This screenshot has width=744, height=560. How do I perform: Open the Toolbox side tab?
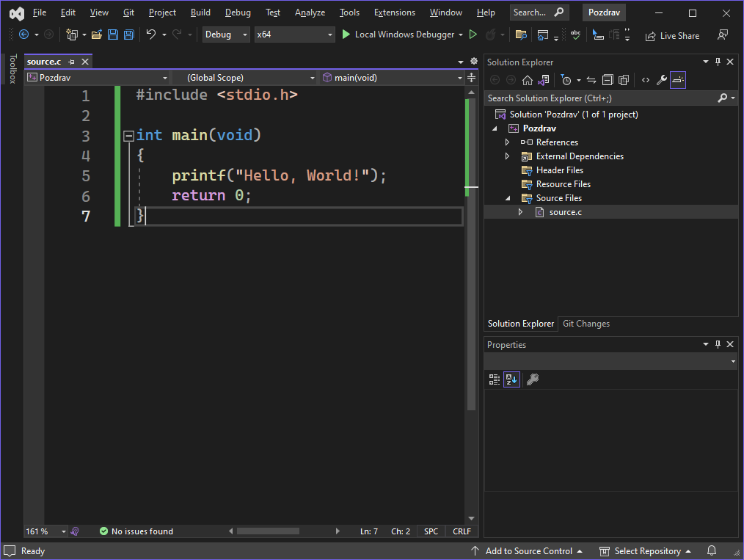[x=12, y=69]
